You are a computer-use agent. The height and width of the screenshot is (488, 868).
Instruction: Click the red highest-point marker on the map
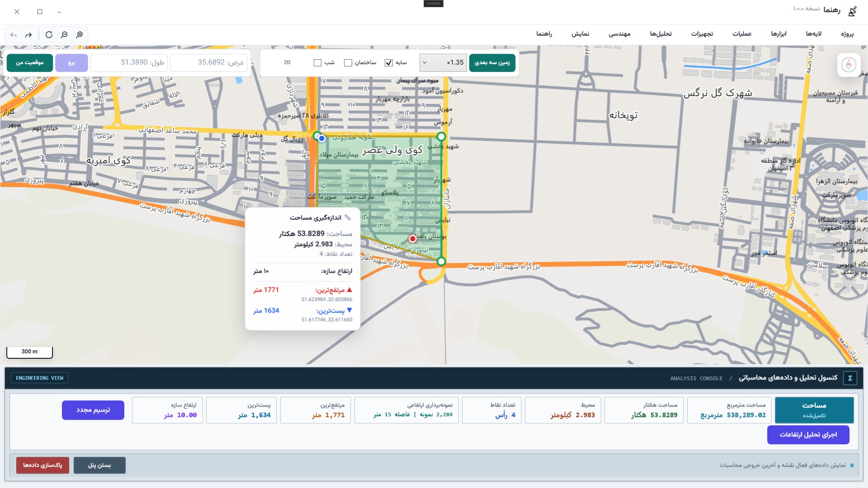(412, 239)
